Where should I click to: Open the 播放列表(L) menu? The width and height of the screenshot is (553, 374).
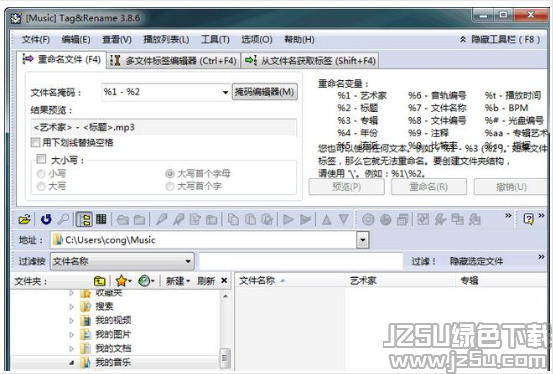tap(166, 40)
